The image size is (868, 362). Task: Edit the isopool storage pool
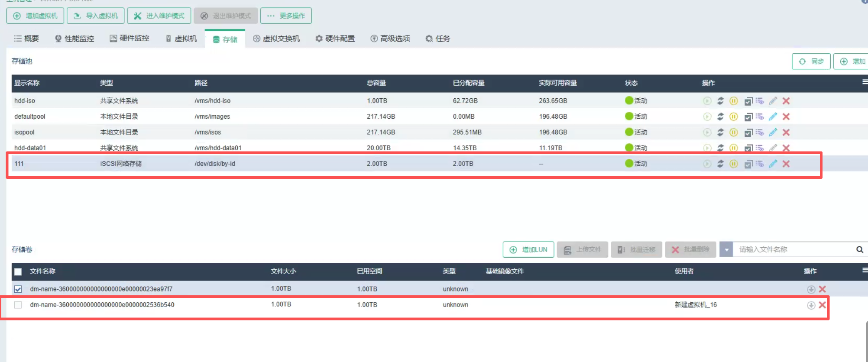coord(773,133)
